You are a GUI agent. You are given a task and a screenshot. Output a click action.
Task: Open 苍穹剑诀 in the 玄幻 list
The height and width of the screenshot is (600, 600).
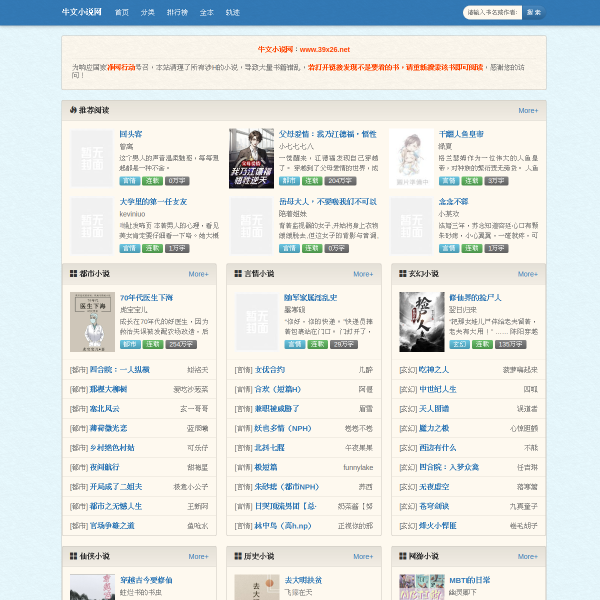434,506
